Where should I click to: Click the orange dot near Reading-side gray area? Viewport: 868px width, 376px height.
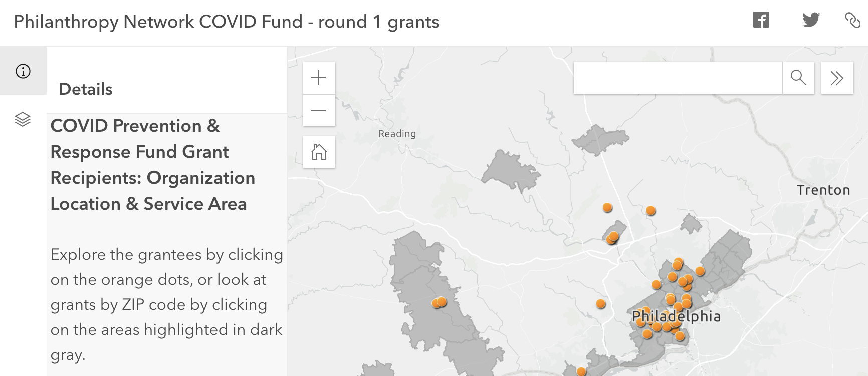point(441,302)
